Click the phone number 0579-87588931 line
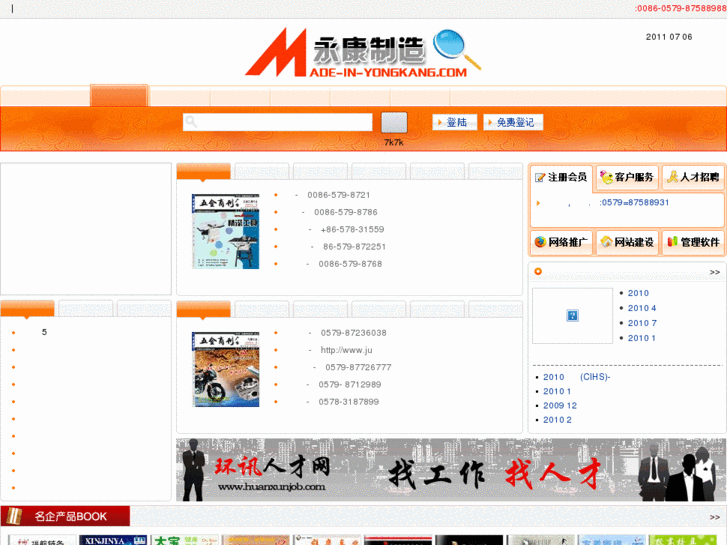The image size is (727, 545). (634, 202)
